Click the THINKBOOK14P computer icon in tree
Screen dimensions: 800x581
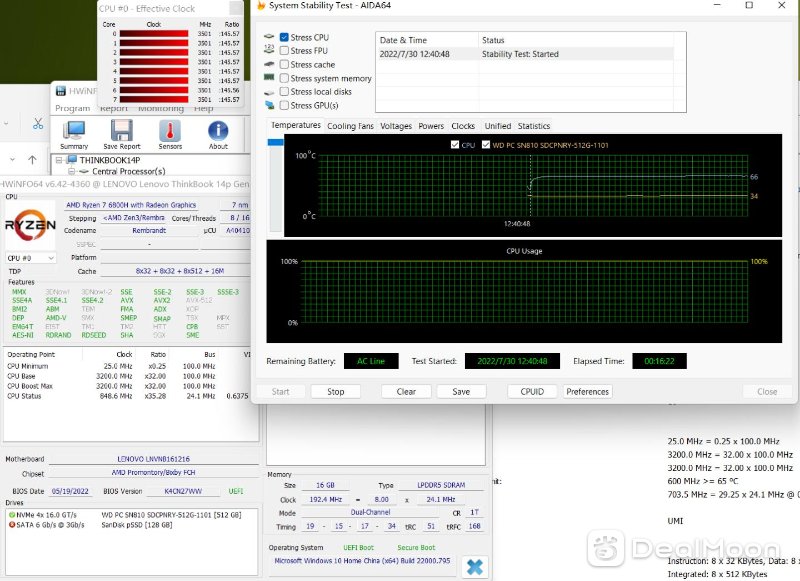click(x=72, y=160)
